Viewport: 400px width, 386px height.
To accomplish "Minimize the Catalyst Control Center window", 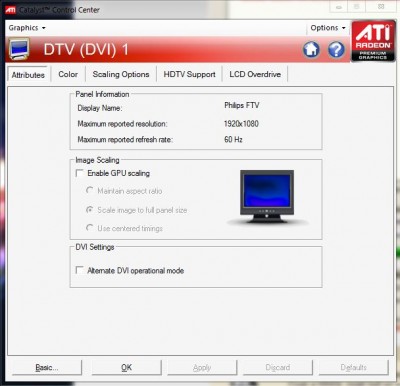I will pos(339,7).
